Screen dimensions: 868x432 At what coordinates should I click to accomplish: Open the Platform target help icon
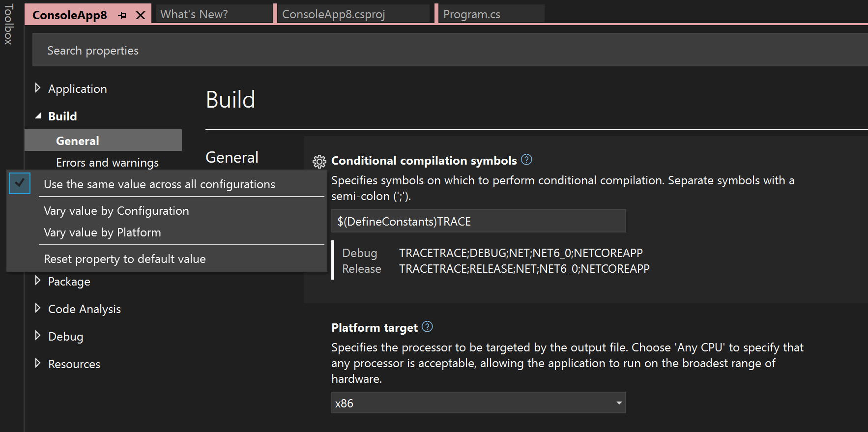pyautogui.click(x=427, y=327)
